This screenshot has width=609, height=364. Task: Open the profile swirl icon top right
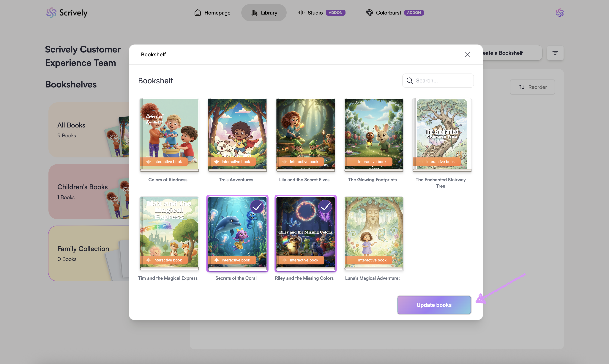tap(559, 12)
